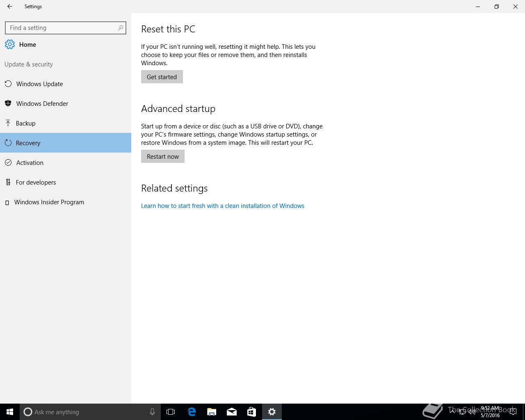Click the network tray icon
This screenshot has height=420, width=525.
pos(462,412)
